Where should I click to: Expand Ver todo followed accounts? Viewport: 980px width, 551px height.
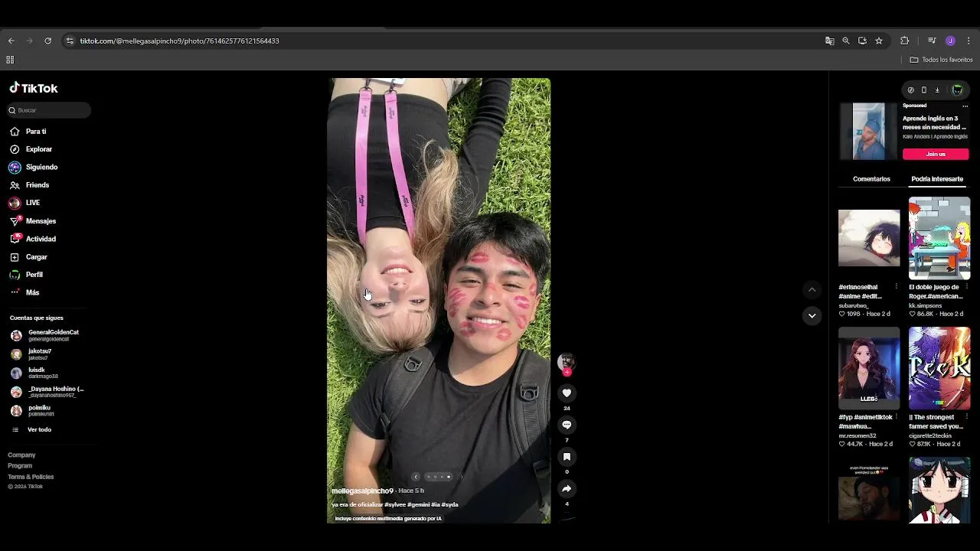31,430
